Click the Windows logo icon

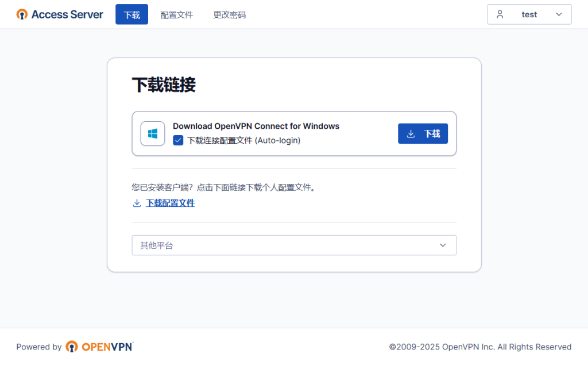pyautogui.click(x=153, y=134)
